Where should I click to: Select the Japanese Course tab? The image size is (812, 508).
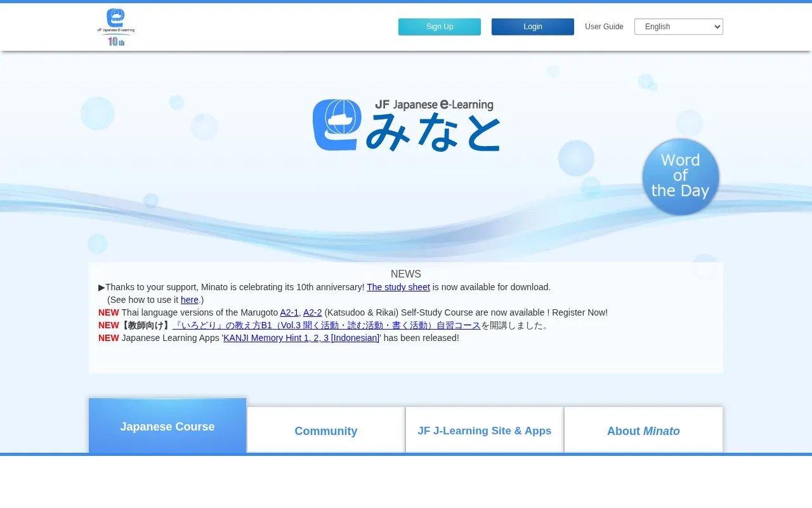[167, 426]
